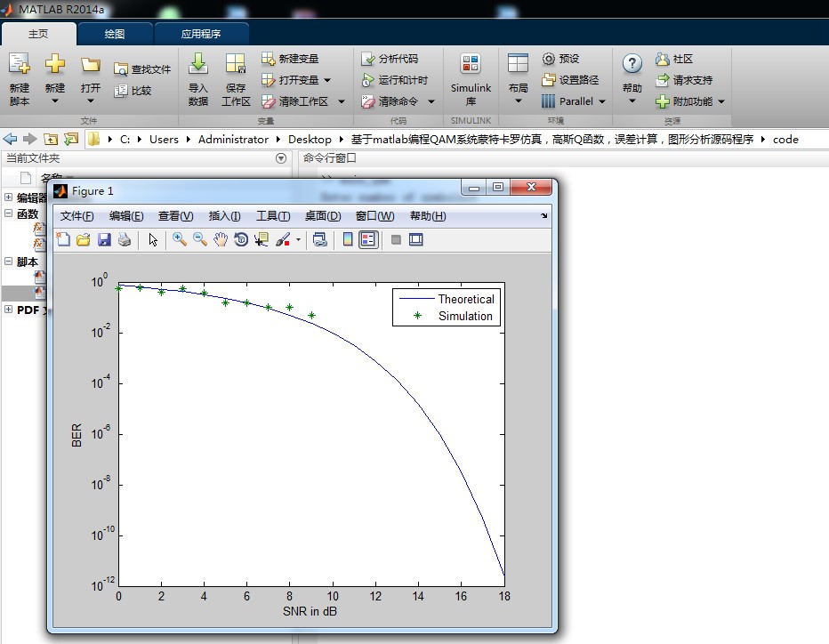The image size is (829, 644).
Task: Click the Help question mark icon
Action: [x=632, y=63]
